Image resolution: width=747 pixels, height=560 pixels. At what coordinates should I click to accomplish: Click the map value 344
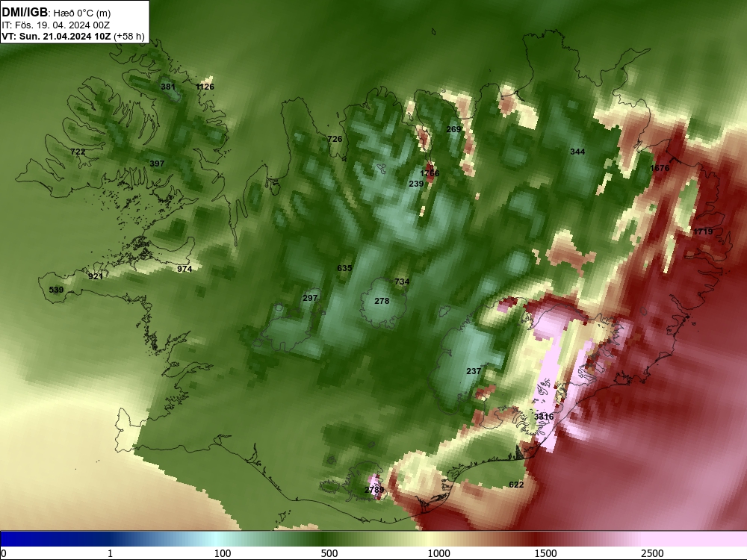pyautogui.click(x=577, y=152)
